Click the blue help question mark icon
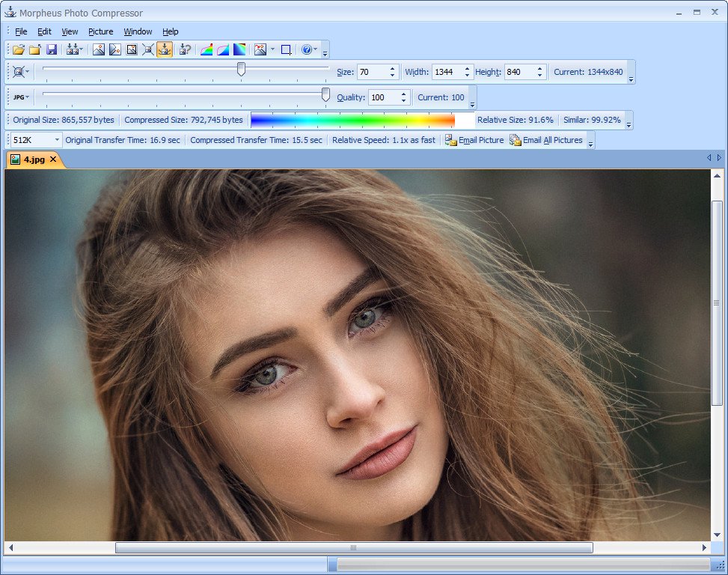This screenshot has width=728, height=575. coord(307,49)
